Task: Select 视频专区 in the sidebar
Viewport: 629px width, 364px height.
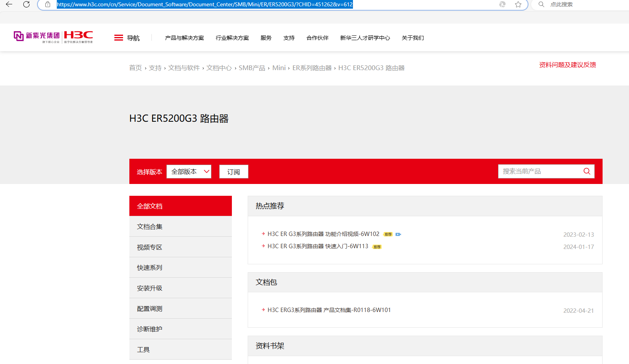Action: pyautogui.click(x=181, y=247)
